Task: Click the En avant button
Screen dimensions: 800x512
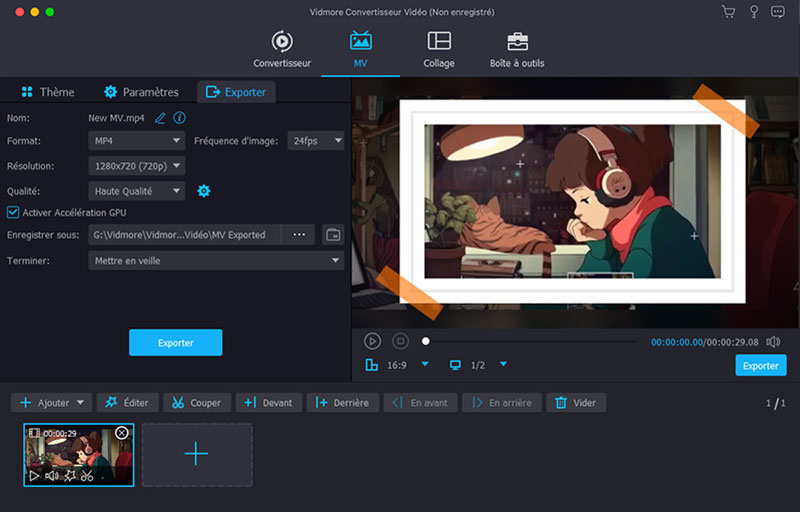Action: point(420,403)
